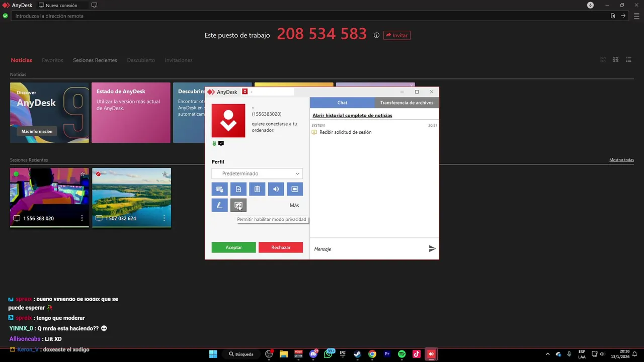Click the Mensaje chat input field
This screenshot has width=644, height=362.
pyautogui.click(x=368, y=249)
